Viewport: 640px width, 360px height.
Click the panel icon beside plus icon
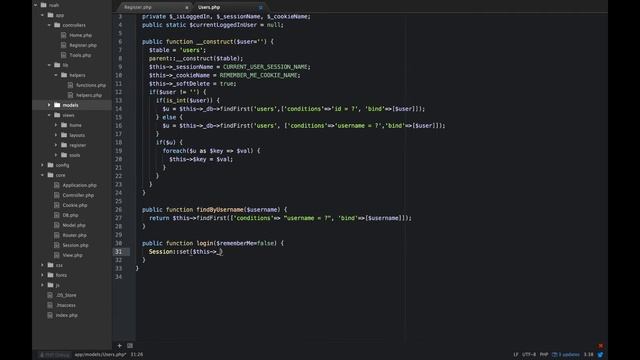point(130,346)
